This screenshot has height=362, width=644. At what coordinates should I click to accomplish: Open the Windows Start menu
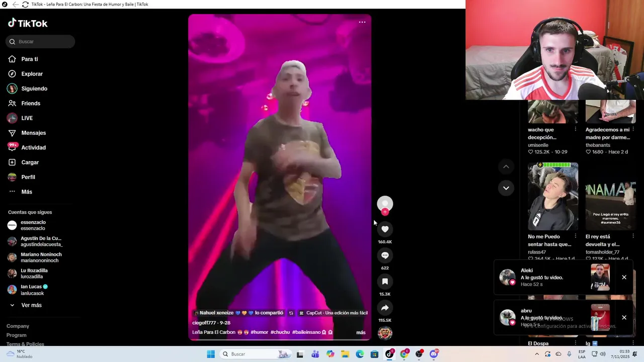coord(211,354)
